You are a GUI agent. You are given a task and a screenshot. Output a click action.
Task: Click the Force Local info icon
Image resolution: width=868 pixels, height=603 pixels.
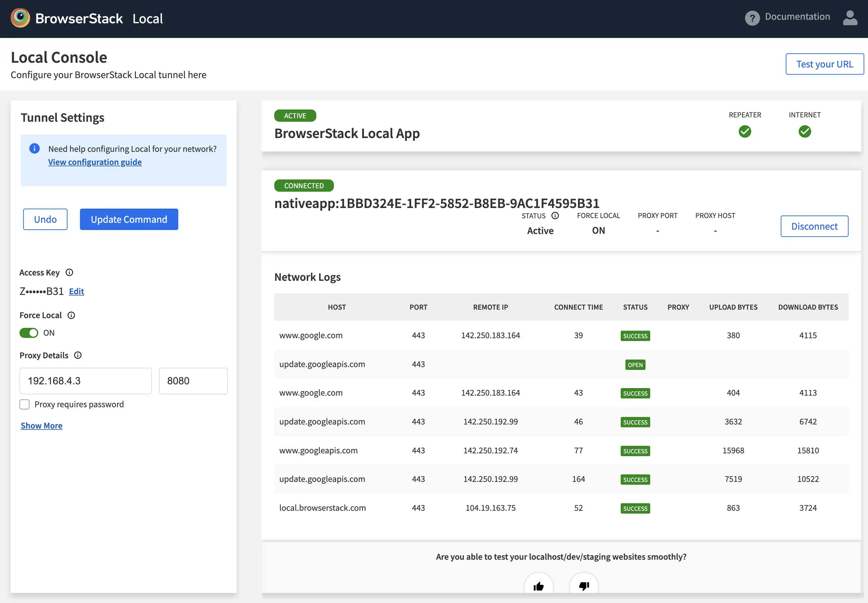click(x=71, y=315)
